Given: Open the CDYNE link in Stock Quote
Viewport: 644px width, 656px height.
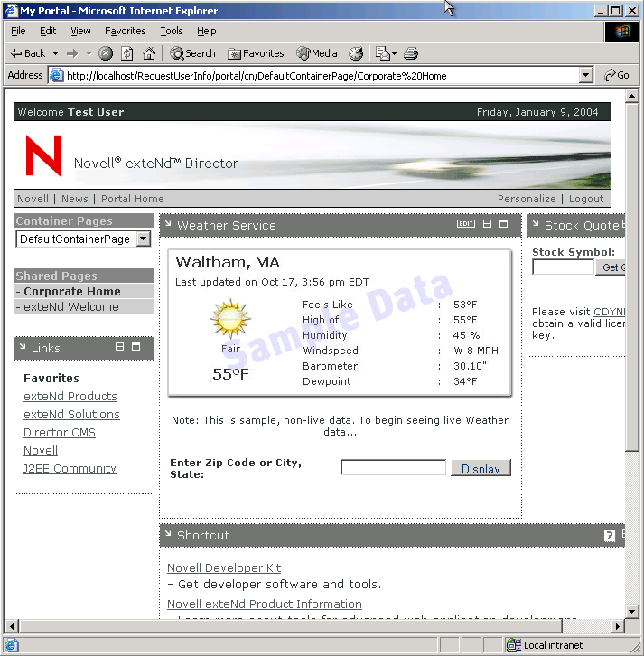Looking at the screenshot, I should click(x=610, y=312).
